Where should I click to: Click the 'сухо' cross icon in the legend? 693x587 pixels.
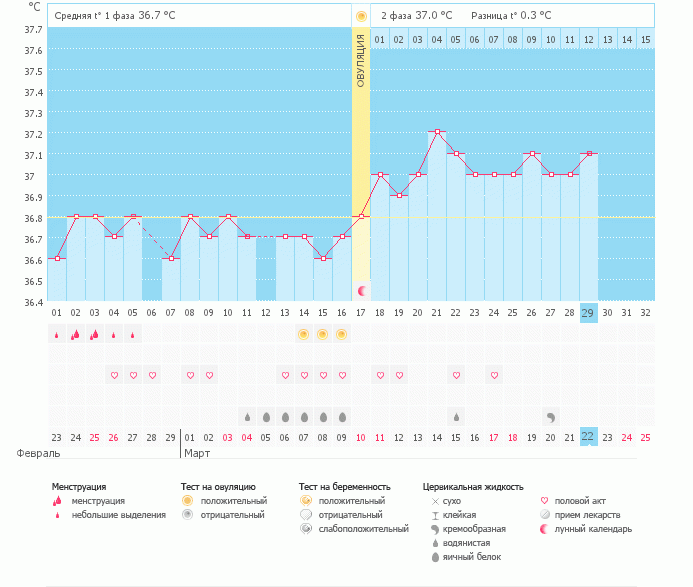click(x=434, y=500)
